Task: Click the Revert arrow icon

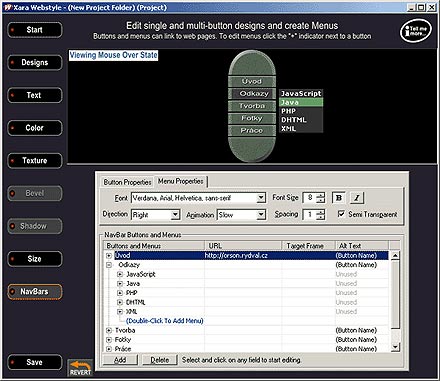Action: 80,368
